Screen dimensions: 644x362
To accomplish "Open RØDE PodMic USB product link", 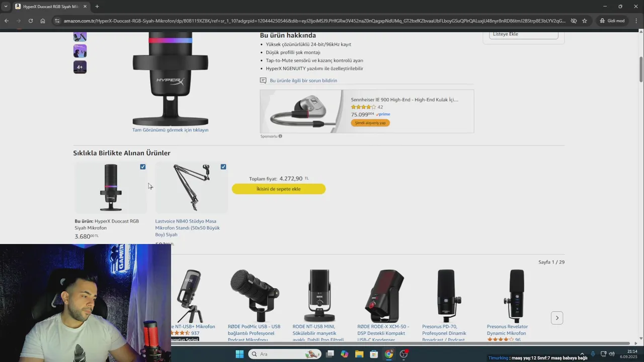I will coord(254,333).
